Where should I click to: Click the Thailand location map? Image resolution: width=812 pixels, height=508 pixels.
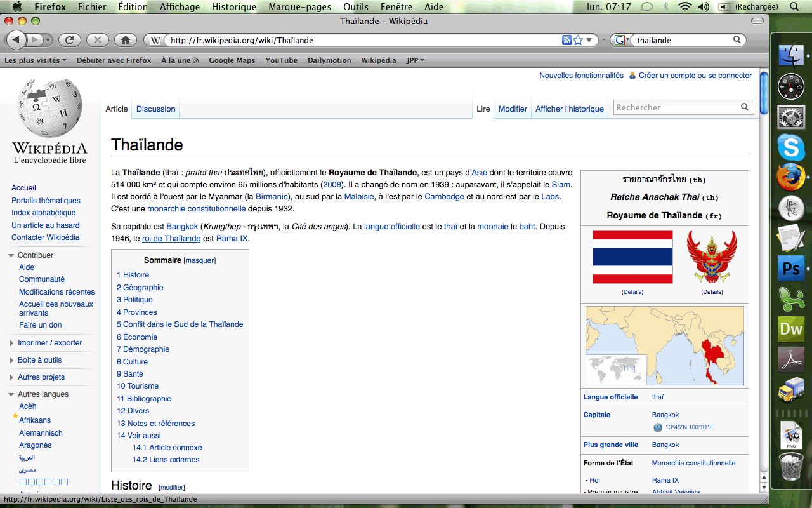tap(664, 345)
